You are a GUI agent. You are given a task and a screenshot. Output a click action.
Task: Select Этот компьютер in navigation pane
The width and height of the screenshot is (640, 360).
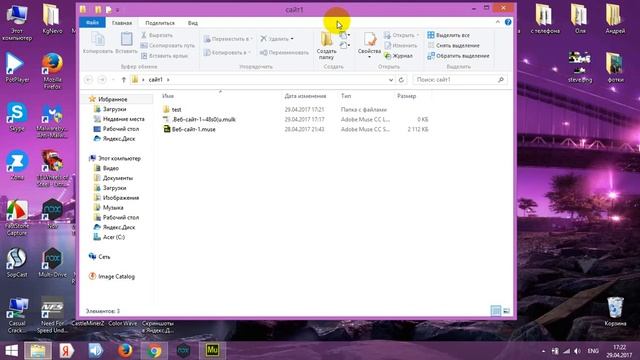[119, 158]
